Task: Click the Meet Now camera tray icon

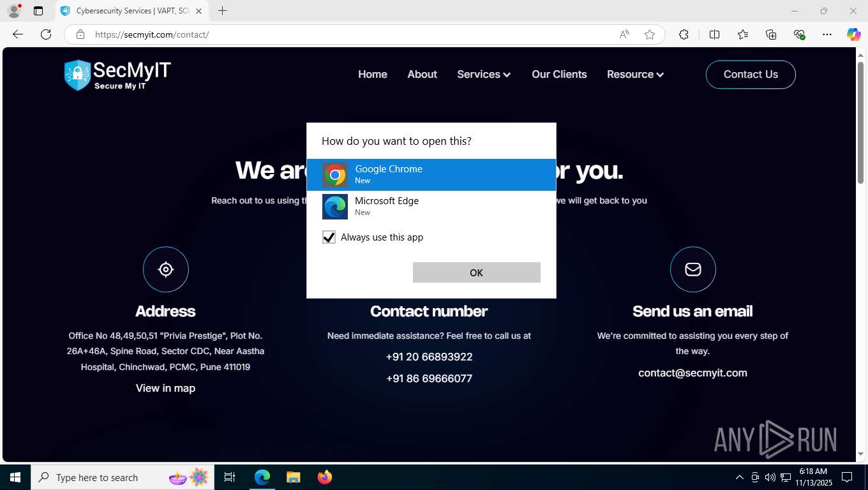Action: point(755,477)
